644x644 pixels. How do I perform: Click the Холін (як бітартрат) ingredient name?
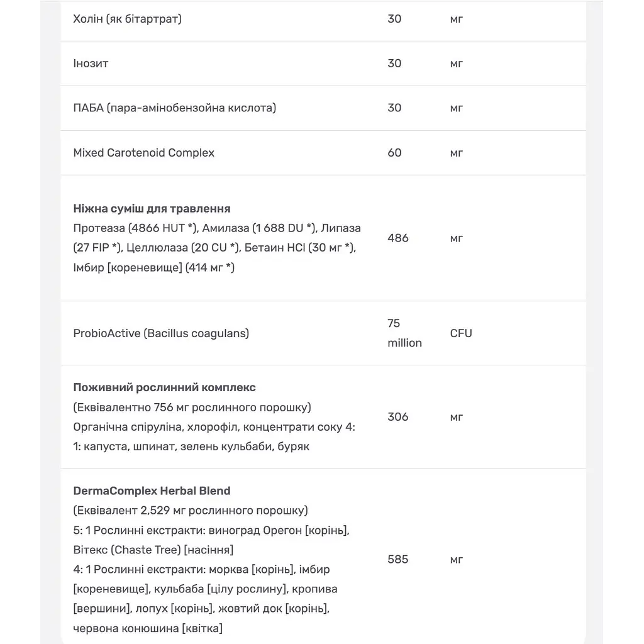(127, 19)
